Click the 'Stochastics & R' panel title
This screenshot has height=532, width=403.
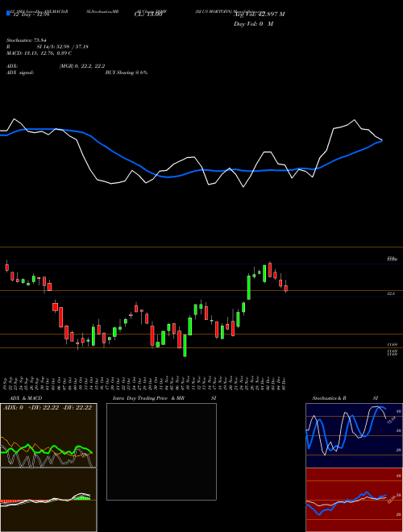(330, 398)
